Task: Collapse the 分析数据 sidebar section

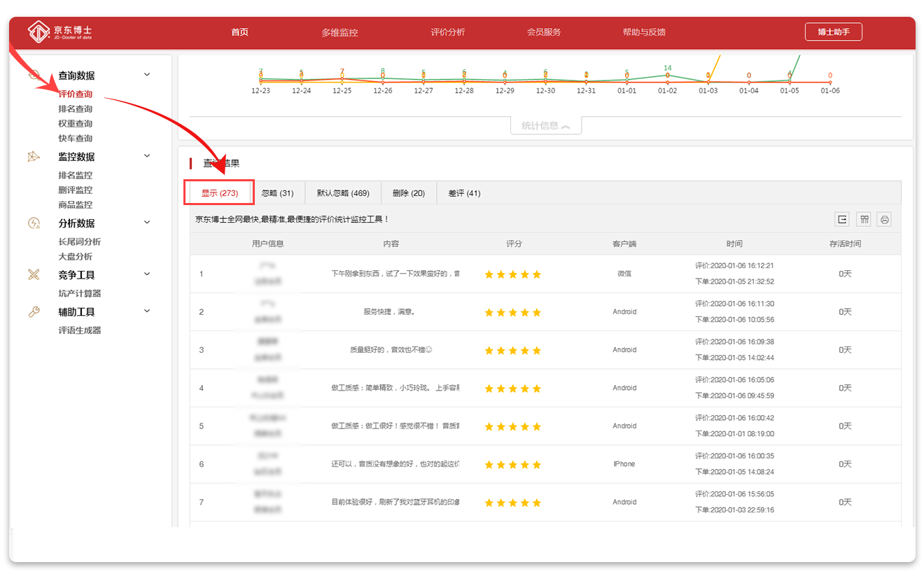Action: (147, 223)
